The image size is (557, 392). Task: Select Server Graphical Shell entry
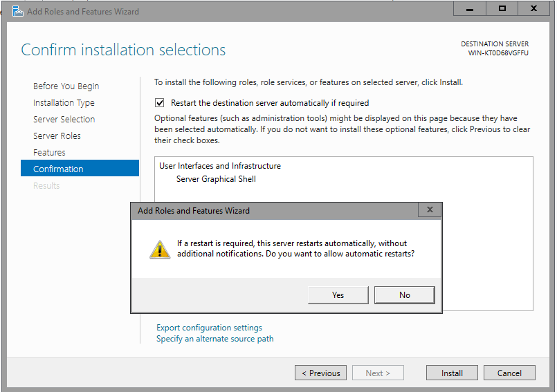(x=216, y=179)
